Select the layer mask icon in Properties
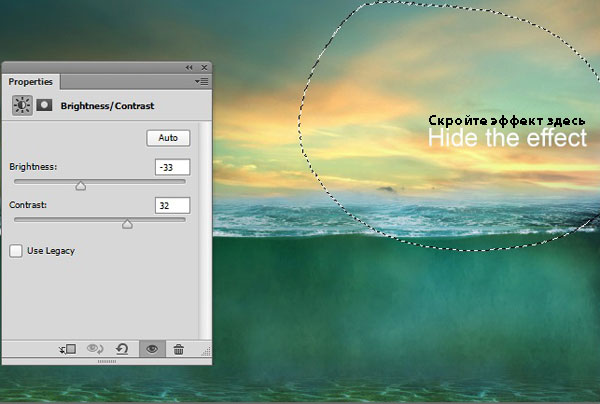The width and height of the screenshot is (600, 404). point(44,105)
